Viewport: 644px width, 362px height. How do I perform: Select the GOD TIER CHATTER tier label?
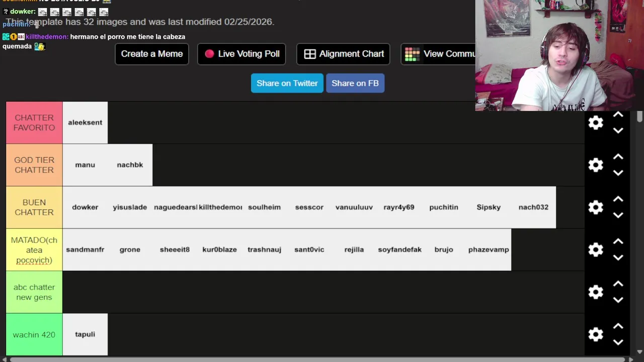[34, 165]
